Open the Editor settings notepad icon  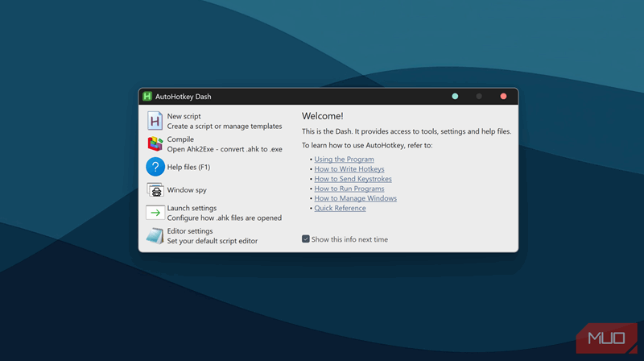[x=155, y=236]
